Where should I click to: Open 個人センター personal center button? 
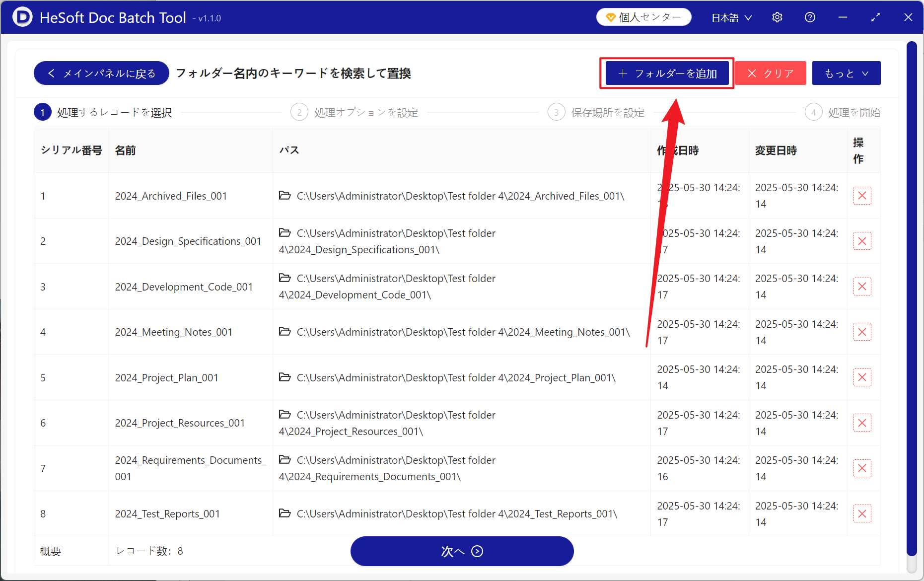(643, 17)
